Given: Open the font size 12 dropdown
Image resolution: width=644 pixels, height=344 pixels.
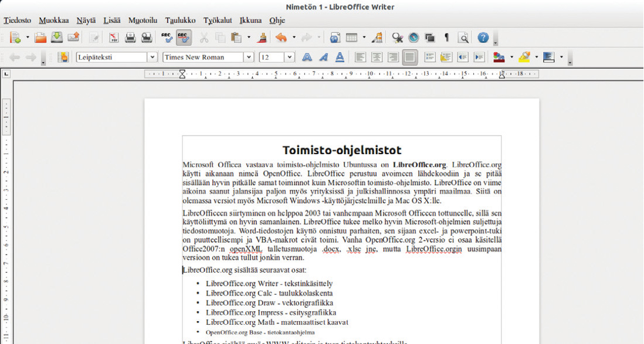Looking at the screenshot, I should (290, 57).
